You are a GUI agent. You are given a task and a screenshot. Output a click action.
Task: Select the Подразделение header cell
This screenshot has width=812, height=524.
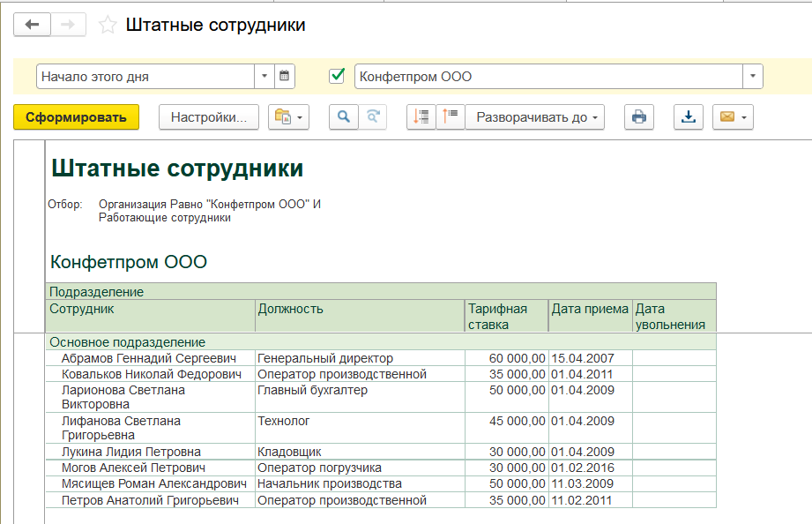coord(381,291)
